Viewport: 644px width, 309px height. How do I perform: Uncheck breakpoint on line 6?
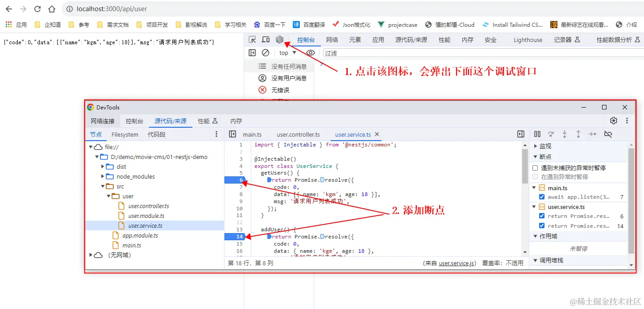[x=542, y=216]
